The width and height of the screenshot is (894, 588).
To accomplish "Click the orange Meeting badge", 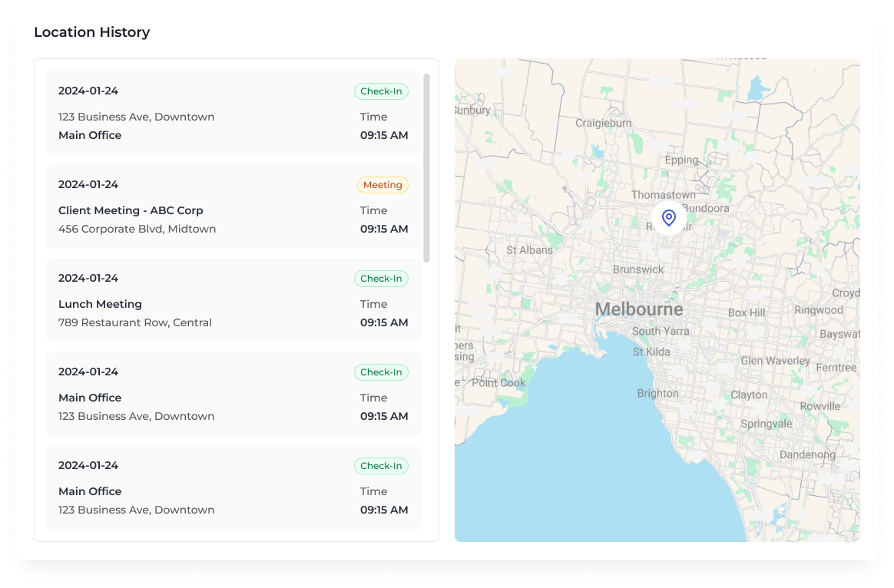I will point(382,184).
